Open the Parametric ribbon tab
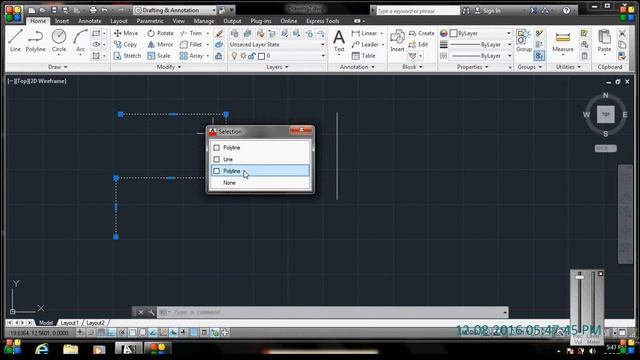Viewport: 640px width, 360px height. (150, 21)
